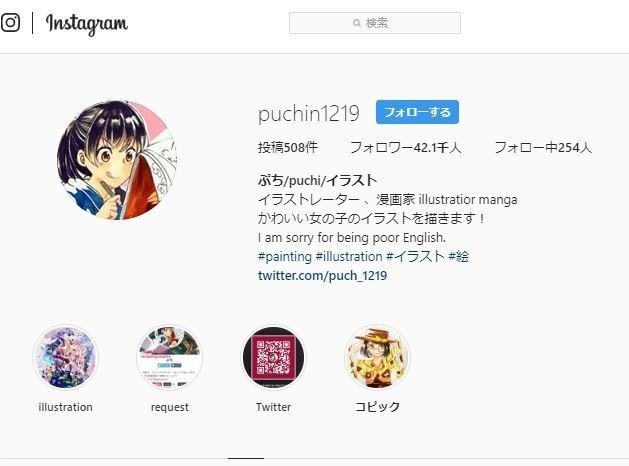
Task: Click the Instagram wordmark logo
Action: coord(87,24)
